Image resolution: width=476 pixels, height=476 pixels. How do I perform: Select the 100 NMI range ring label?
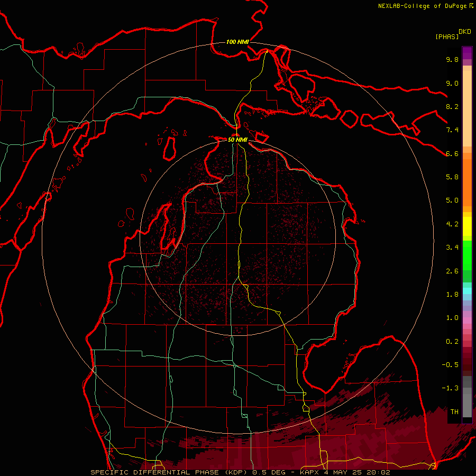237,42
